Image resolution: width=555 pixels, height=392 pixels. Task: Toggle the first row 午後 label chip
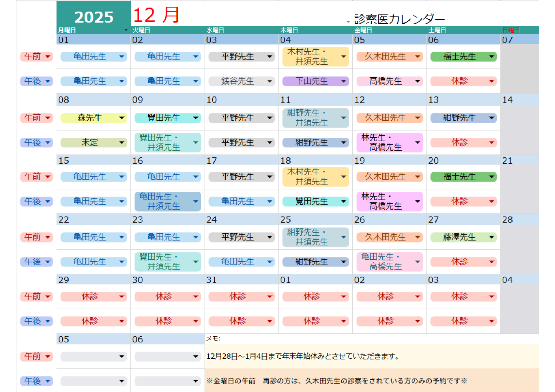(36, 81)
